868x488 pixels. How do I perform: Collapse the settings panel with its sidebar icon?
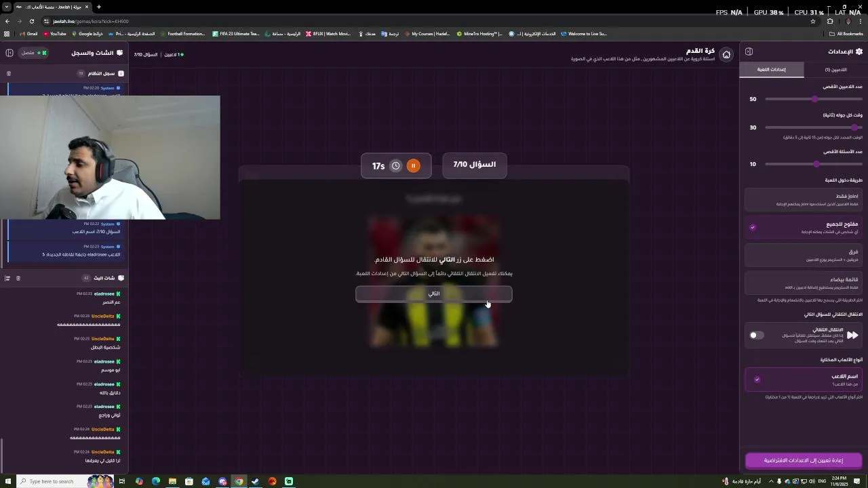pyautogui.click(x=749, y=52)
